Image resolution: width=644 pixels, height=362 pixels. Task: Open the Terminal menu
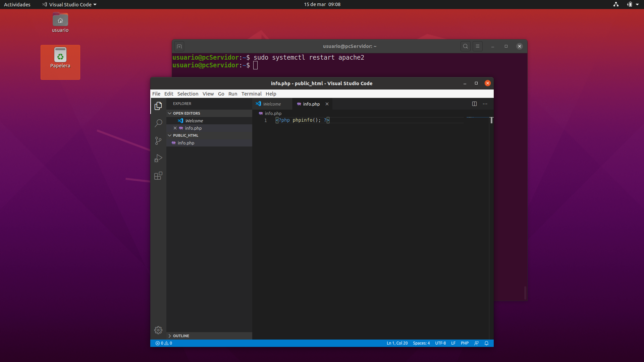click(x=251, y=94)
